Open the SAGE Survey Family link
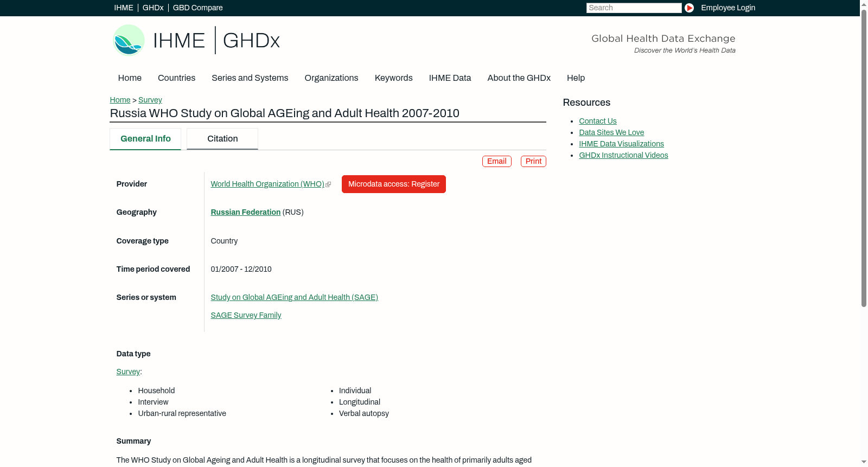The image size is (868, 467). [246, 316]
